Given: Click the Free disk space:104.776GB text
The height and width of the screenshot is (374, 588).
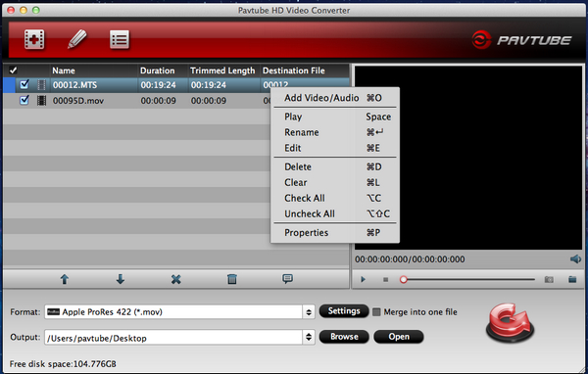Looking at the screenshot, I should pos(63,364).
